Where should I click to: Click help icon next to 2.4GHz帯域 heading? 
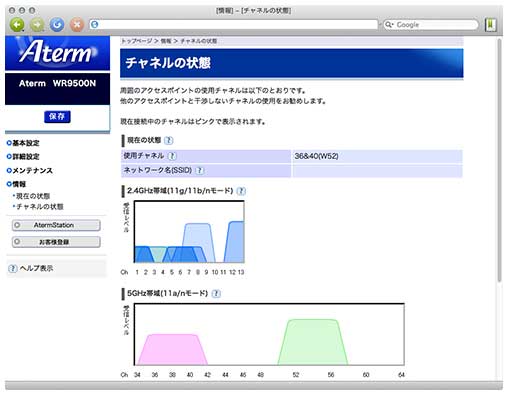pyautogui.click(x=241, y=191)
